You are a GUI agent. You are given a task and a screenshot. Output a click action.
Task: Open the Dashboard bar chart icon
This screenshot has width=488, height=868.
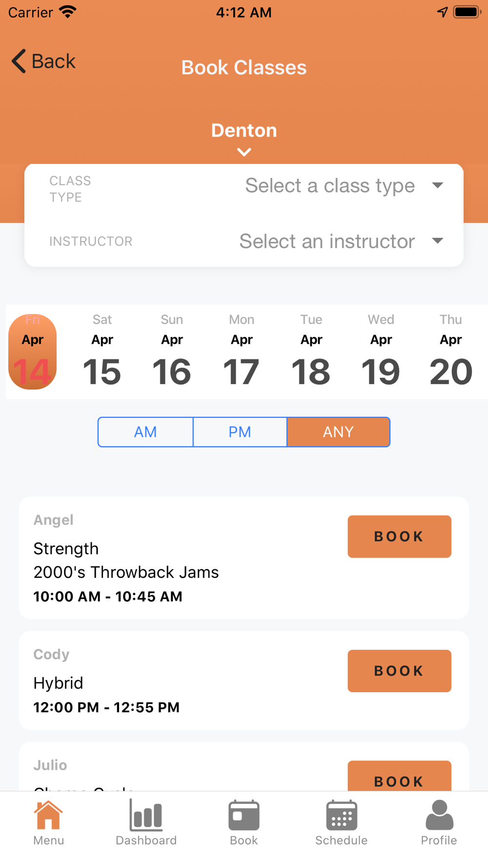pos(146,815)
